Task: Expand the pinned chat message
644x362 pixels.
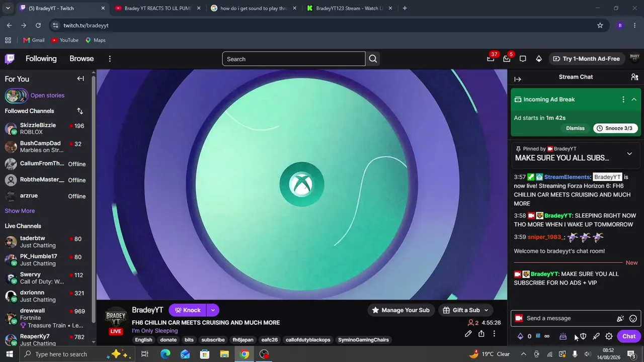Action: [x=629, y=154]
